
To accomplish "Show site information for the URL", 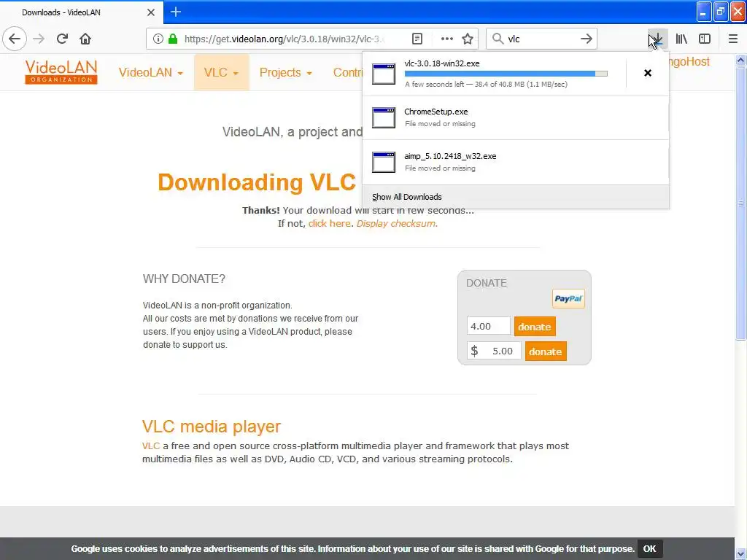I will pyautogui.click(x=158, y=39).
